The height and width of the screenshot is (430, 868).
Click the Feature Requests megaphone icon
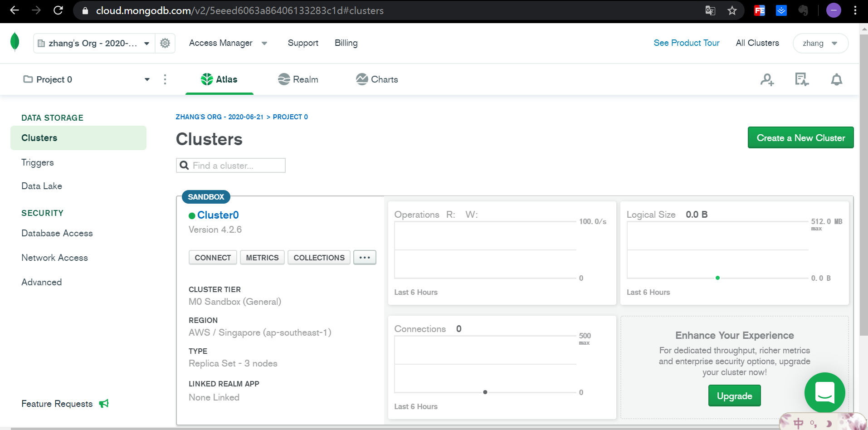click(x=104, y=403)
